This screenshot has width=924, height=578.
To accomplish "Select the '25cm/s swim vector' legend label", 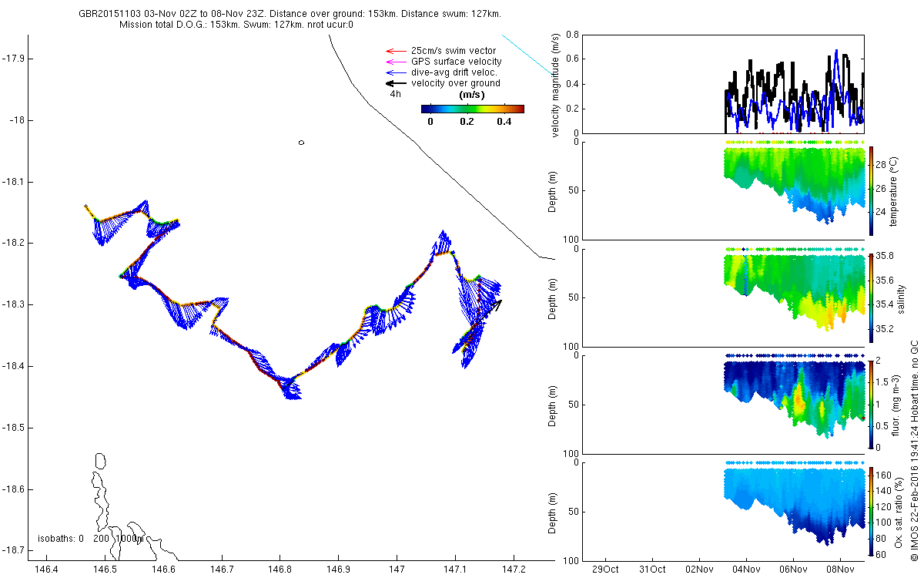I will click(453, 51).
